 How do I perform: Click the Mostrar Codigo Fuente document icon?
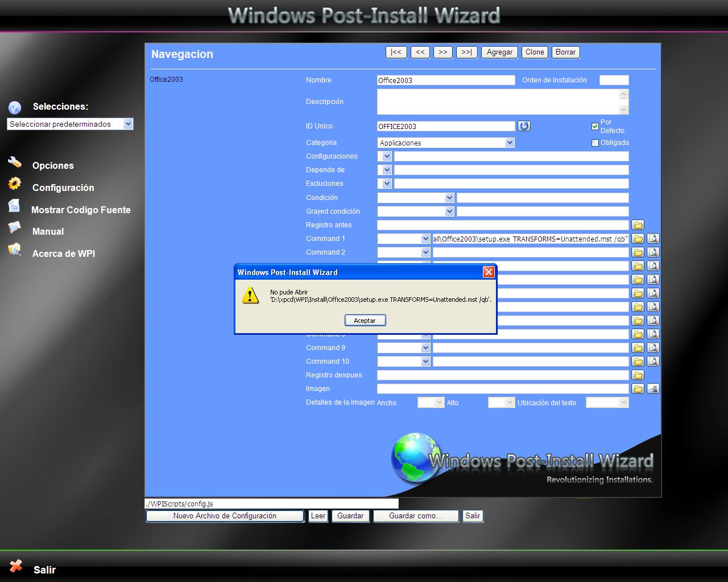[15, 206]
